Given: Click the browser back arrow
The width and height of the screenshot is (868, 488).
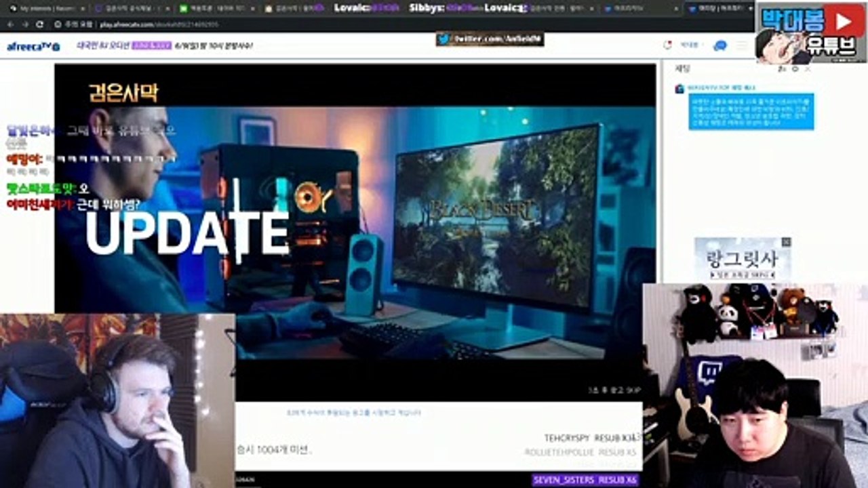Looking at the screenshot, I should pos(10,24).
